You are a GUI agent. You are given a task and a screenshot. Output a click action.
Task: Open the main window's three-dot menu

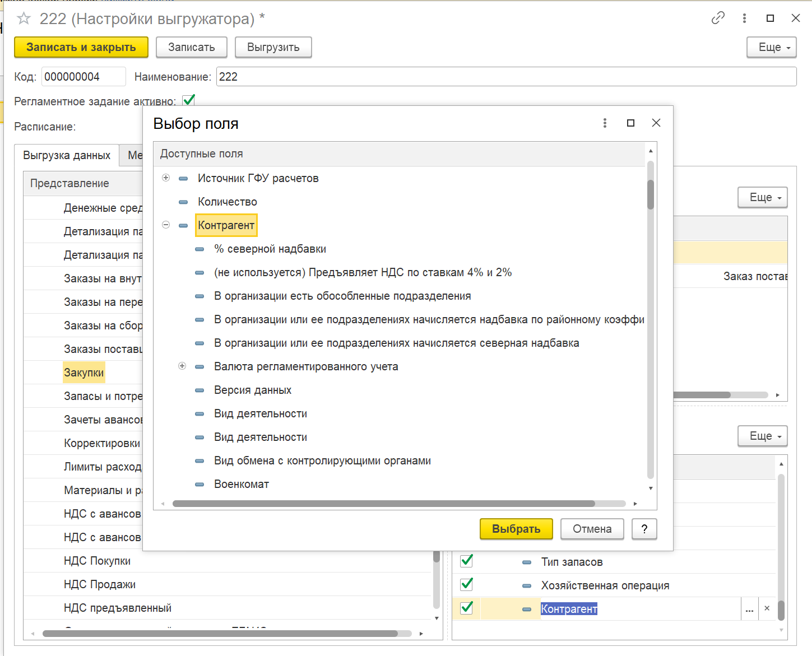tap(744, 18)
